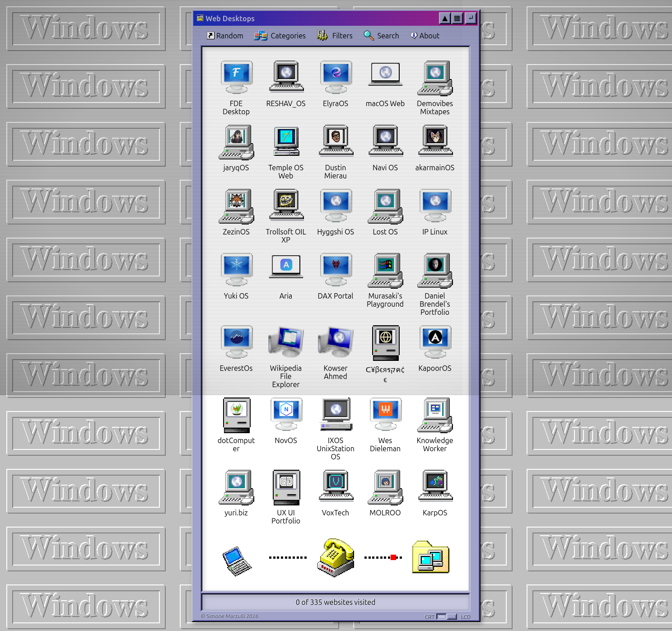Click the up-triangle title bar button

[445, 19]
